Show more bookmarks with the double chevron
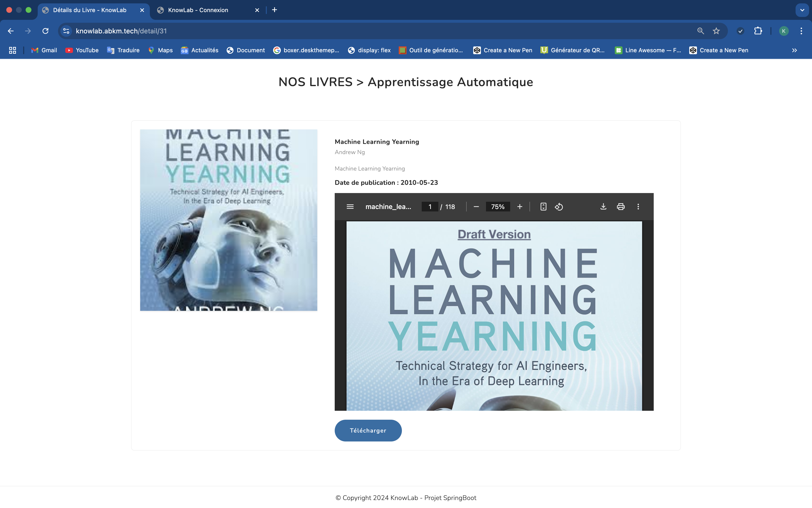 [x=794, y=50]
